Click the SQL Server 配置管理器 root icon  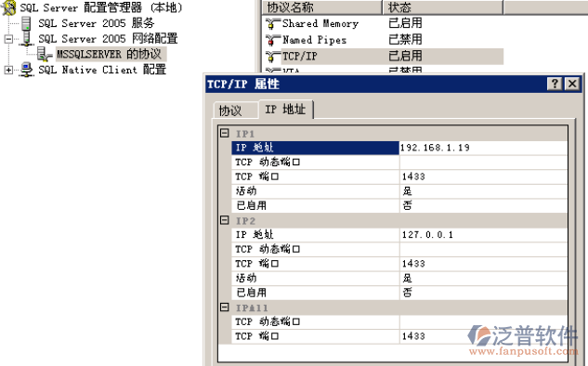coord(9,7)
